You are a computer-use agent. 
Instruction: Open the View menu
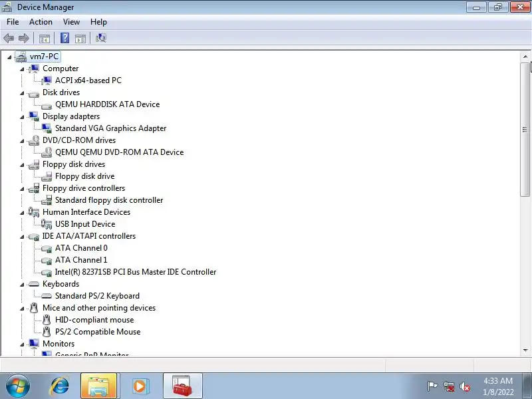point(71,22)
